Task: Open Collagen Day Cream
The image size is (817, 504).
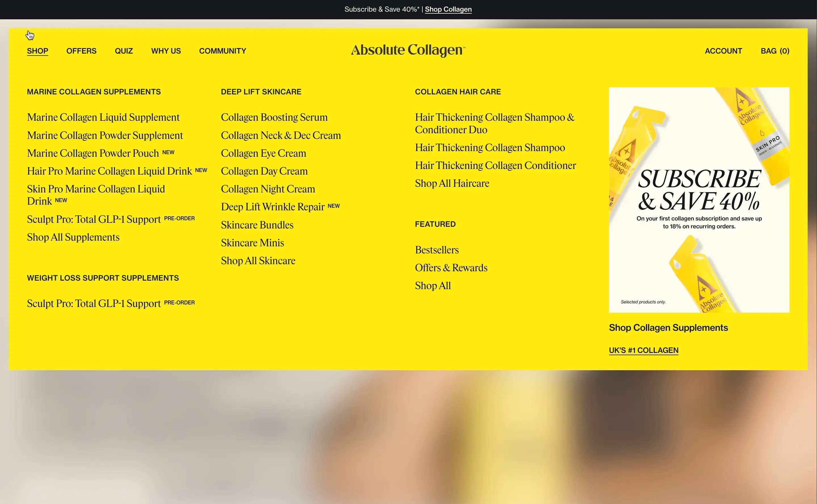Action: click(264, 171)
